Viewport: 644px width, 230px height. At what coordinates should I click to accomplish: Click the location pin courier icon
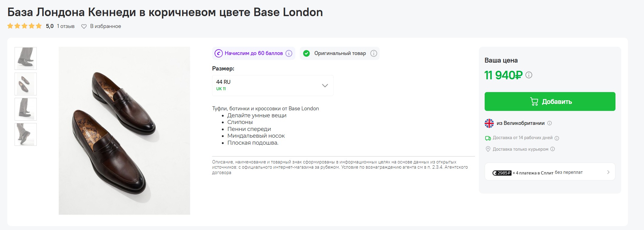488,149
